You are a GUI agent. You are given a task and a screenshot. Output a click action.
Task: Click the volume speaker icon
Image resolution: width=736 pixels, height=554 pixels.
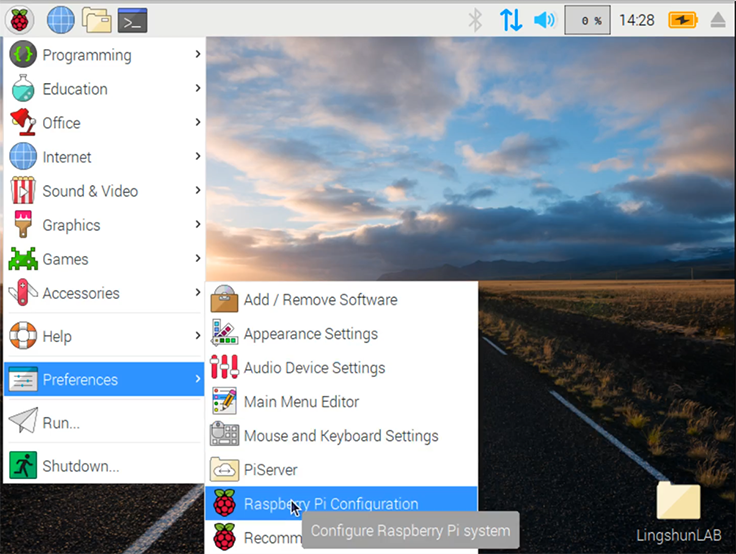(x=544, y=20)
